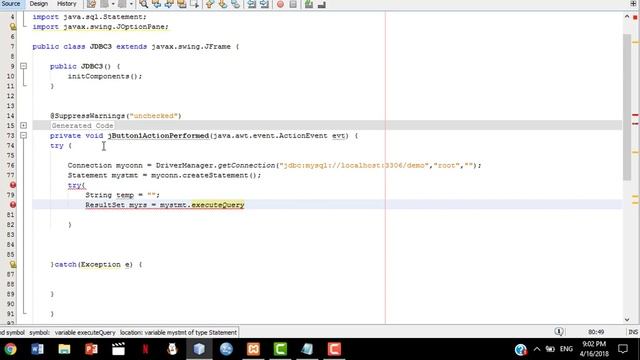This screenshot has height=360, width=640.
Task: Click the jdbc:mysql connection string
Action: click(x=353, y=165)
